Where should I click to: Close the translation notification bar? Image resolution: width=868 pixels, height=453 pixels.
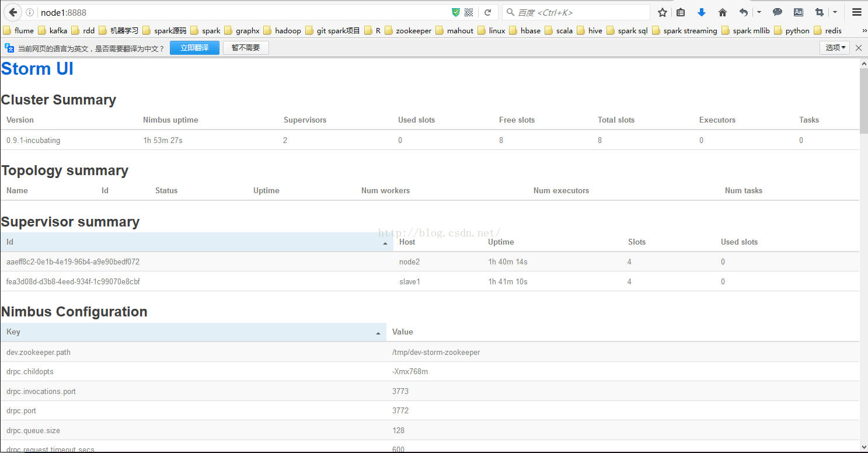tap(859, 48)
